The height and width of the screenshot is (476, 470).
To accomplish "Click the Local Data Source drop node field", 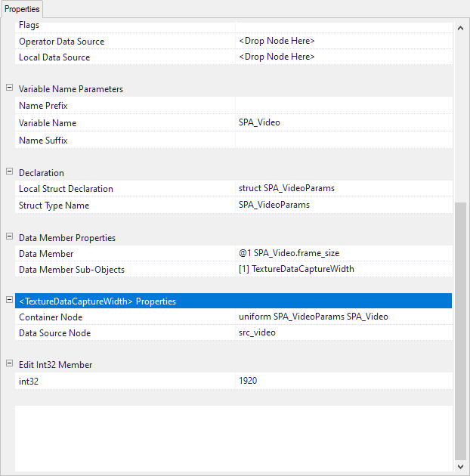I will [x=344, y=57].
